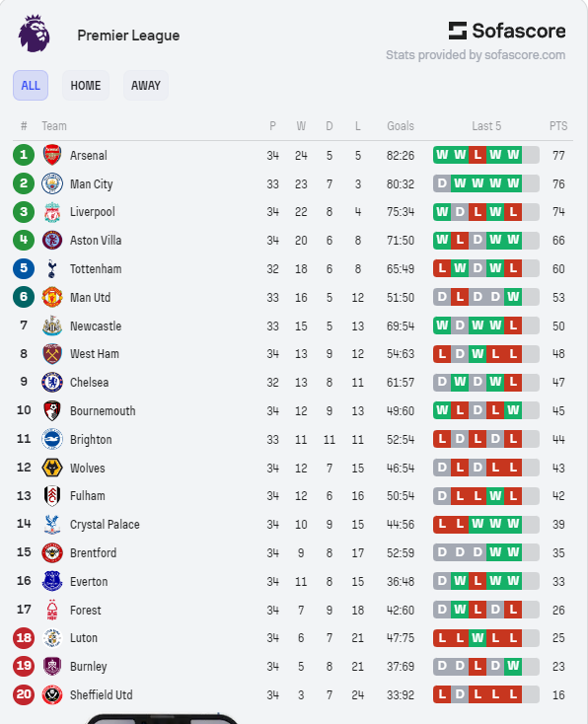Viewport: 588px width, 724px height.
Task: Select the Arsenal club crest
Action: [x=52, y=155]
